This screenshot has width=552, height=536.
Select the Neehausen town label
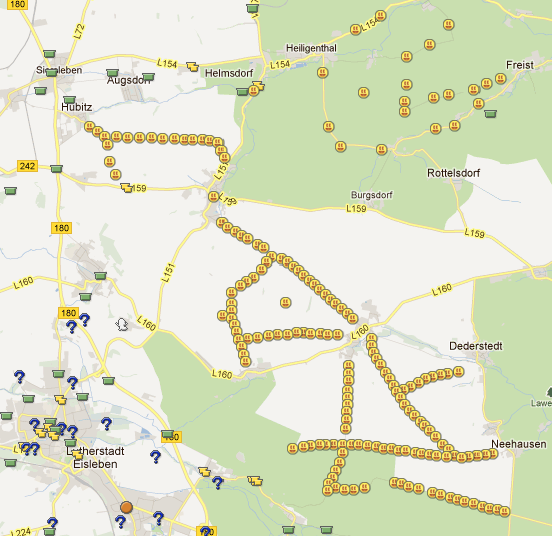tap(519, 444)
